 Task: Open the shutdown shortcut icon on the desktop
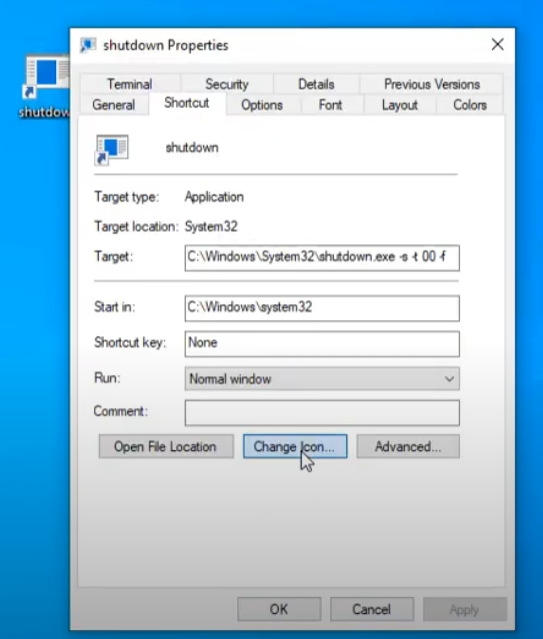[46, 77]
